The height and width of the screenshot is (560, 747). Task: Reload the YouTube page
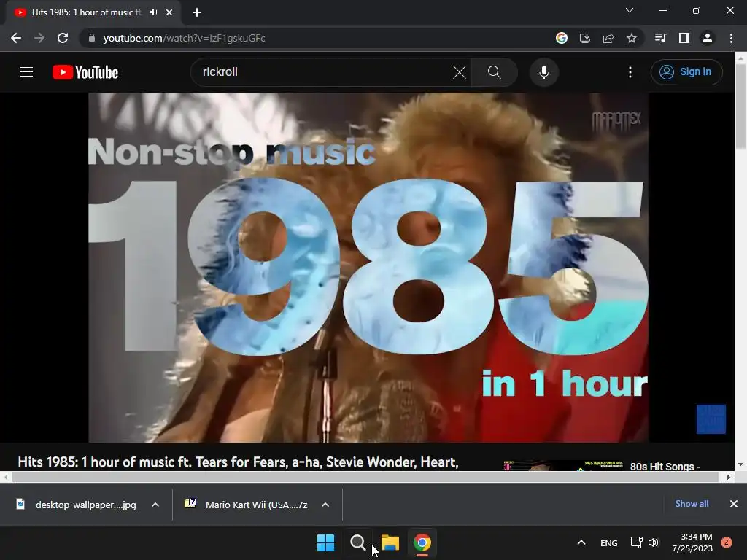point(63,38)
